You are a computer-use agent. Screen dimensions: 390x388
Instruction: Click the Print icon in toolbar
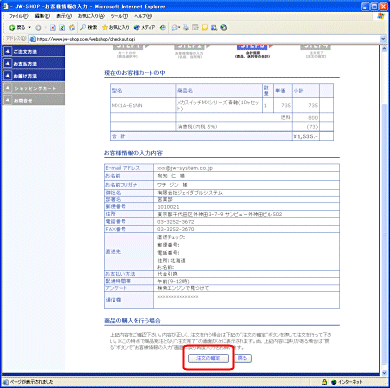coord(186,28)
